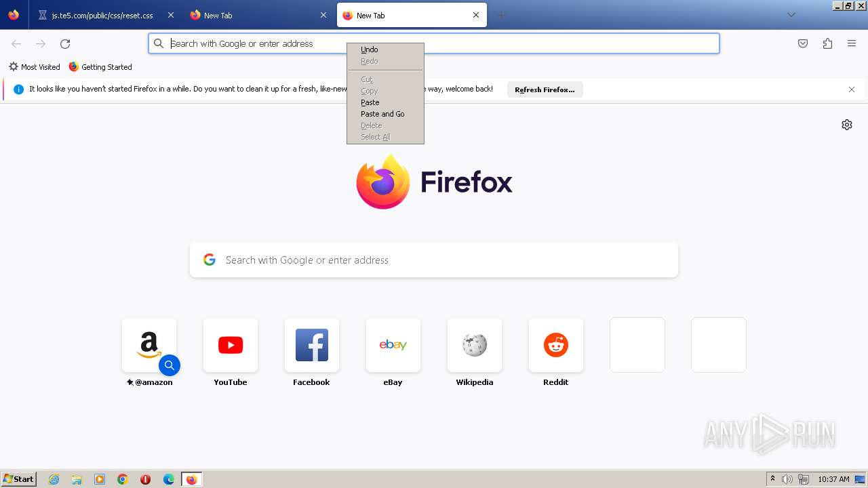Open the Wikipedia shortcut tile
The width and height of the screenshot is (868, 488).
pyautogui.click(x=475, y=345)
